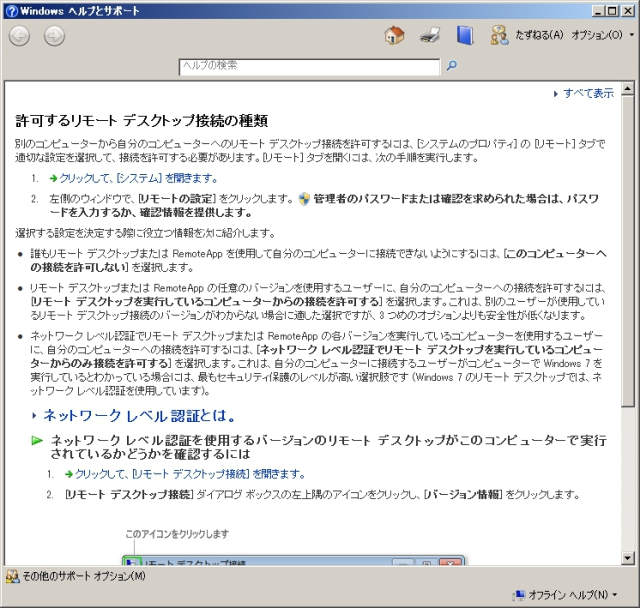Click into the ヘルプの検索 search box
Viewport: 640px width, 608px height.
click(x=309, y=67)
